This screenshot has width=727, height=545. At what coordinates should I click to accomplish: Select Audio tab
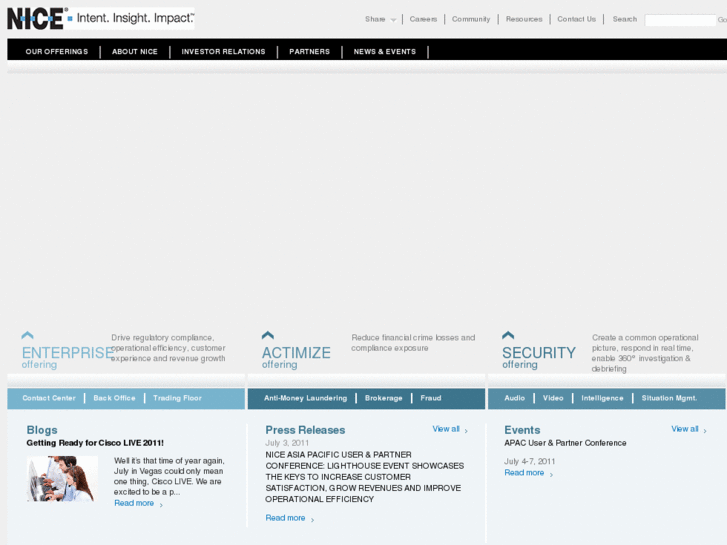(514, 398)
